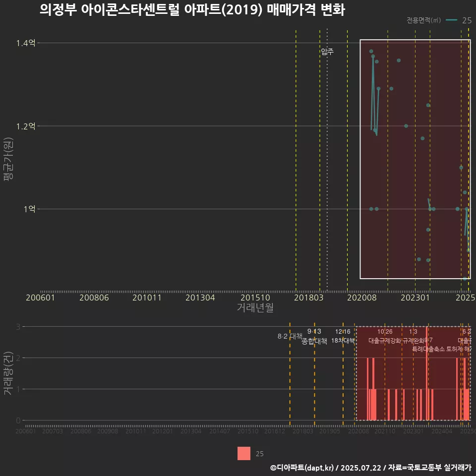Click 201510 on the price chart axis
Screen dimensions: 476x476
coord(255,297)
